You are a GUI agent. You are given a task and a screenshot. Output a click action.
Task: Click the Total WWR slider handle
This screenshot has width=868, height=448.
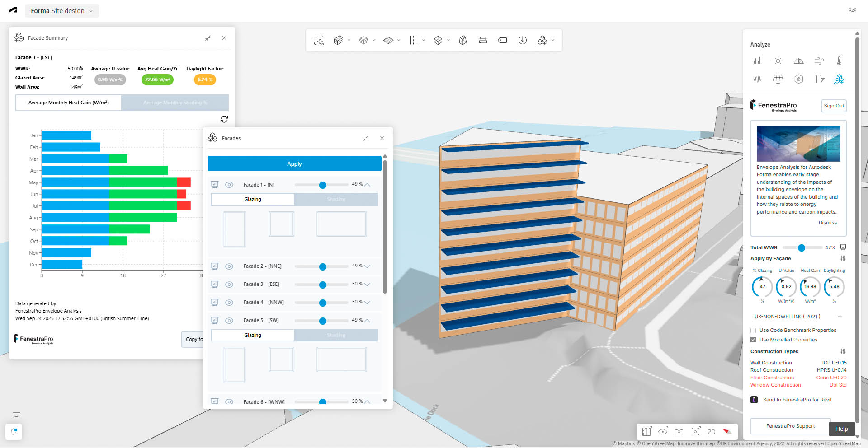[802, 248]
